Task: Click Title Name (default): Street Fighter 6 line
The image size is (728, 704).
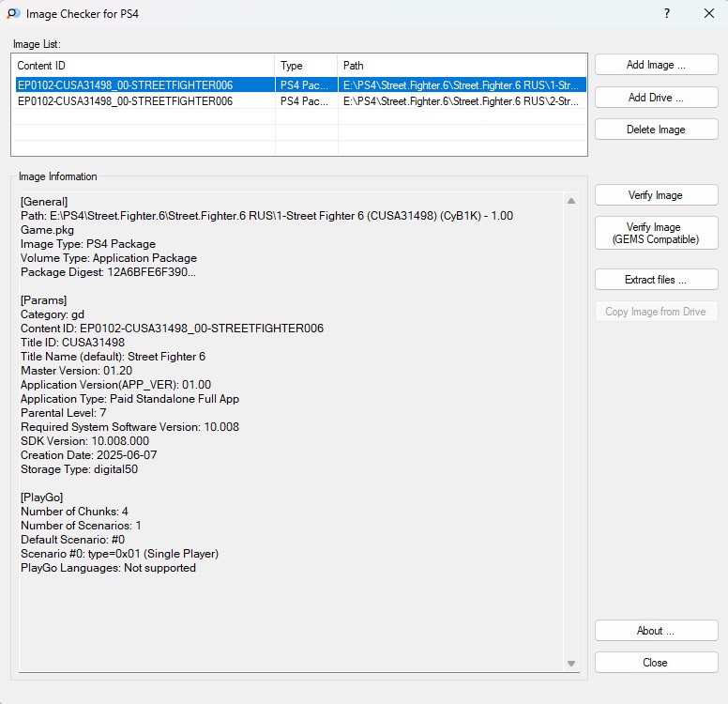Action: (113, 357)
